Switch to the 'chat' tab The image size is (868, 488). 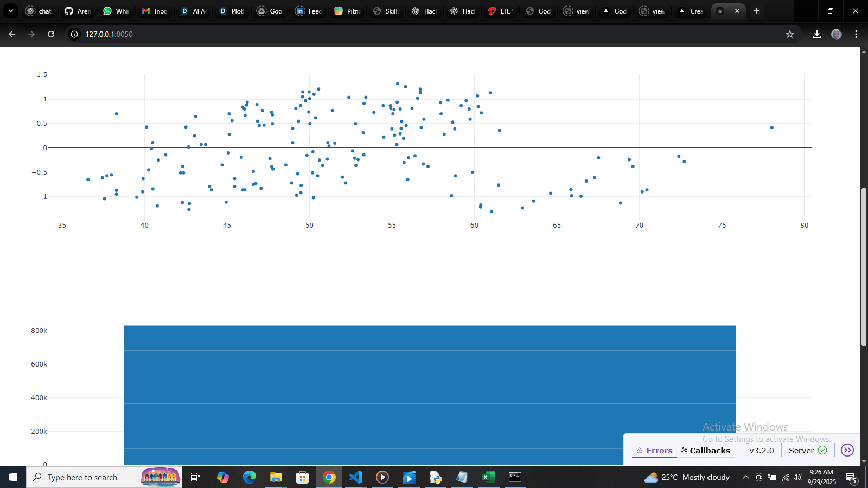coord(39,11)
